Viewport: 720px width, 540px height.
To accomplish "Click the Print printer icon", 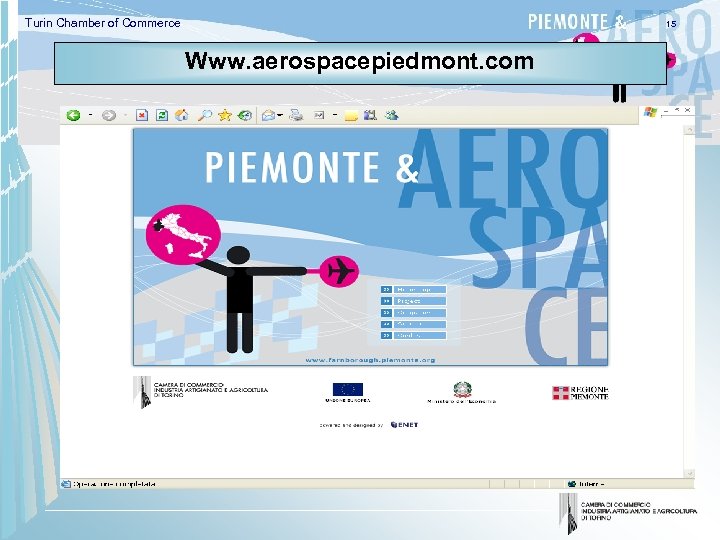I will 297,115.
